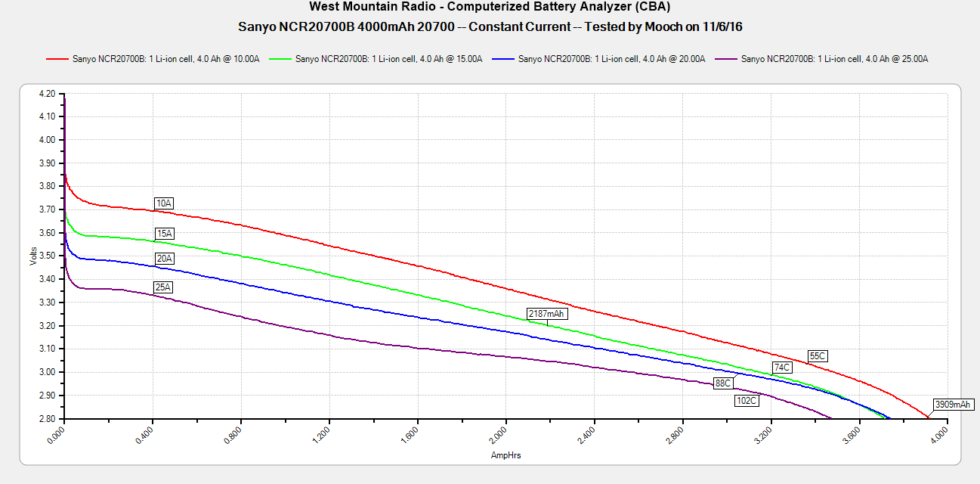Click the purple 25.00A legend line swatch
This screenshot has height=484, width=980.
pos(726,59)
